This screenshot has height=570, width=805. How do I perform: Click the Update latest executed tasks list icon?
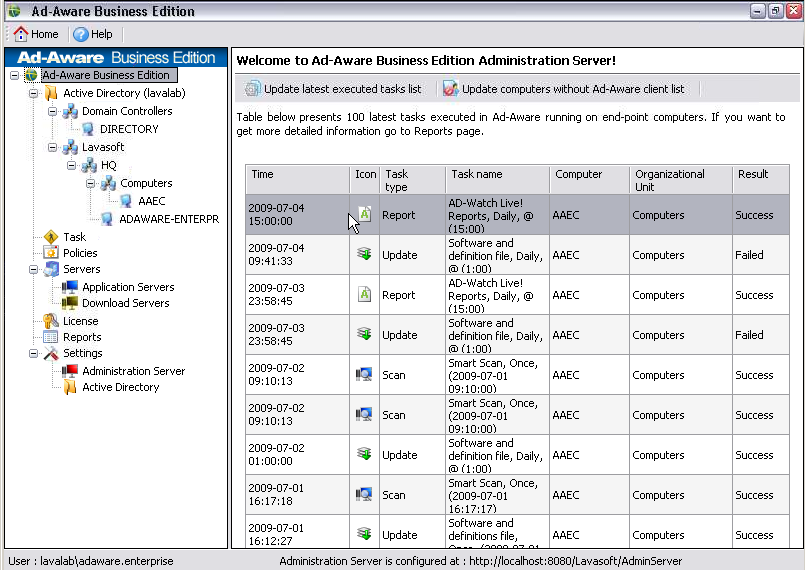pyautogui.click(x=252, y=89)
